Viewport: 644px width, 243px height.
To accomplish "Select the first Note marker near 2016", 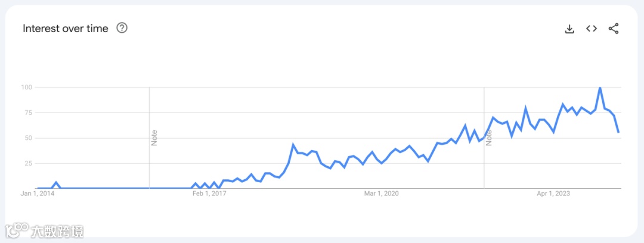I will (155, 138).
